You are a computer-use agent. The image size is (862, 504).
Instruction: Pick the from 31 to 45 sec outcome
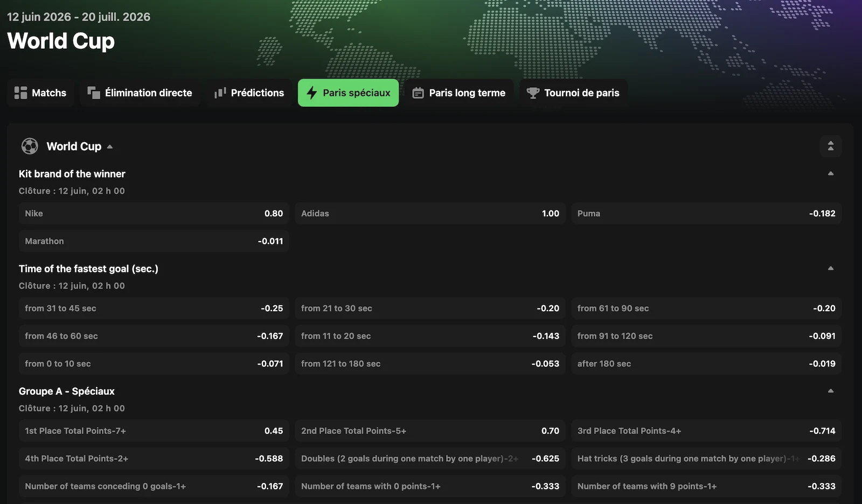(x=154, y=308)
